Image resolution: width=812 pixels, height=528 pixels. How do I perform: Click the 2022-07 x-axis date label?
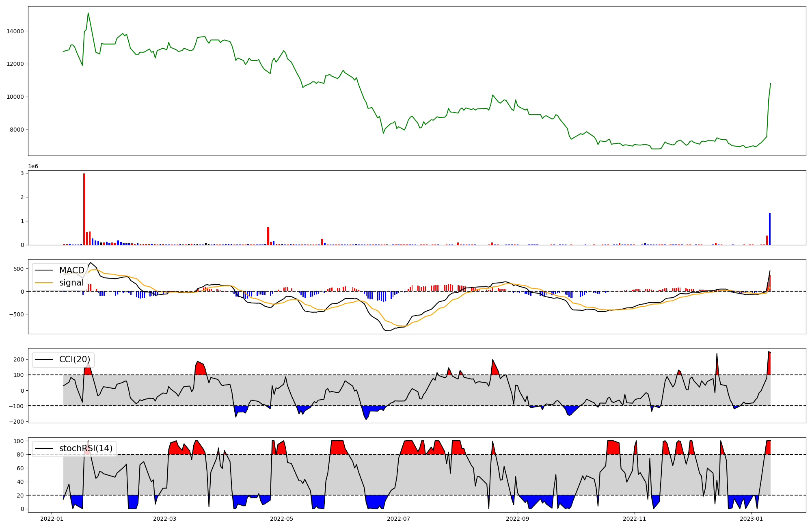click(x=398, y=519)
